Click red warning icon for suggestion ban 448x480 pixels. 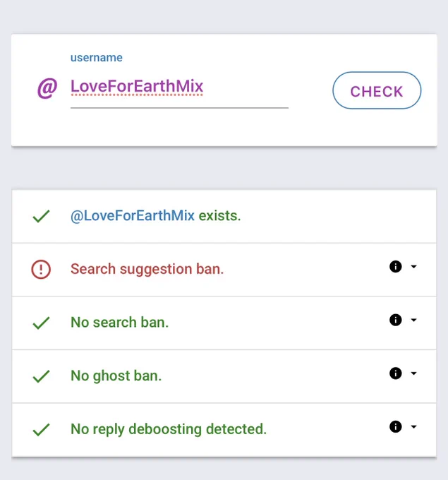41,270
